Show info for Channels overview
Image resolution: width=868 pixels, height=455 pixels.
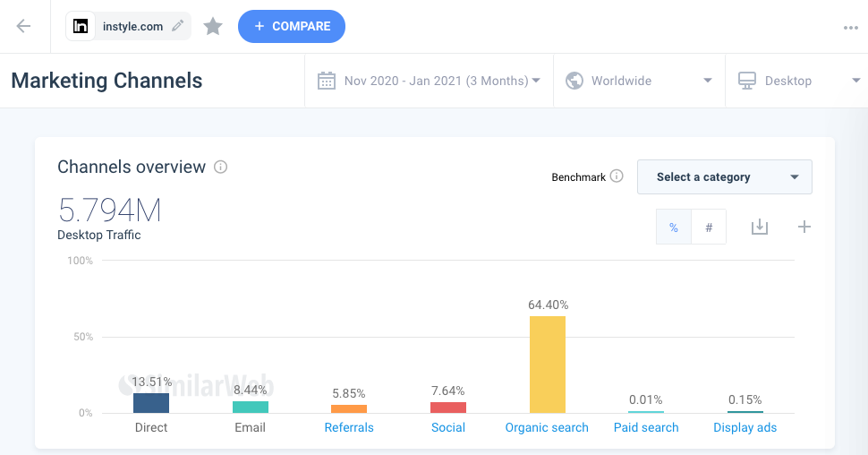[220, 167]
